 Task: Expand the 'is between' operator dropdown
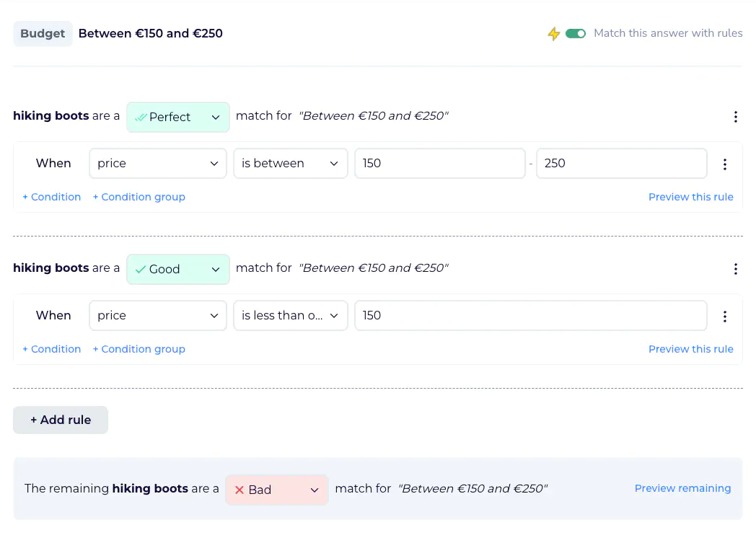[290, 164]
